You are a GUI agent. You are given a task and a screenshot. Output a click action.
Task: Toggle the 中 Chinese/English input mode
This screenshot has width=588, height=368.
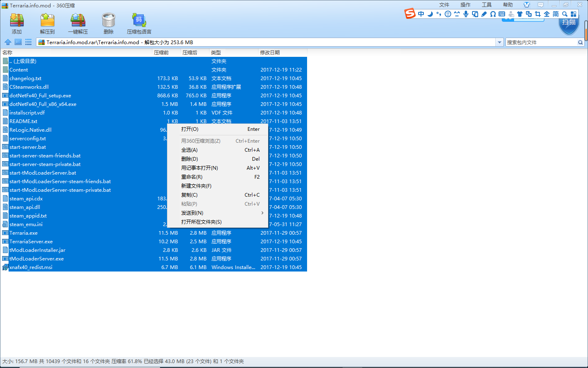coord(421,14)
